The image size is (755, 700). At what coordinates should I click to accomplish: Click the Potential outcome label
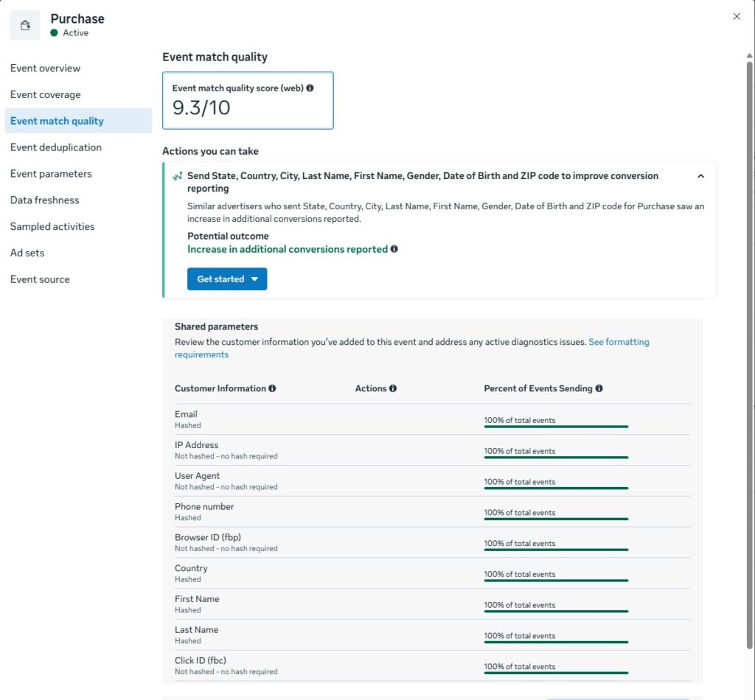coord(228,237)
